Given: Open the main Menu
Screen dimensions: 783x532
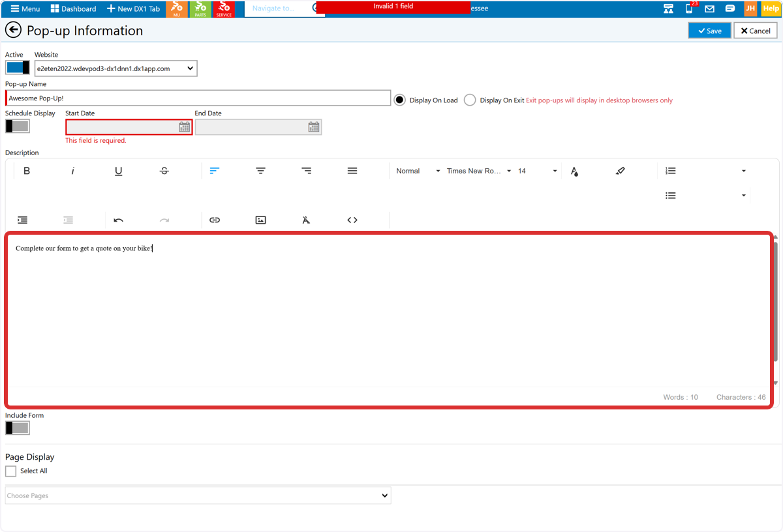Looking at the screenshot, I should tap(24, 9).
